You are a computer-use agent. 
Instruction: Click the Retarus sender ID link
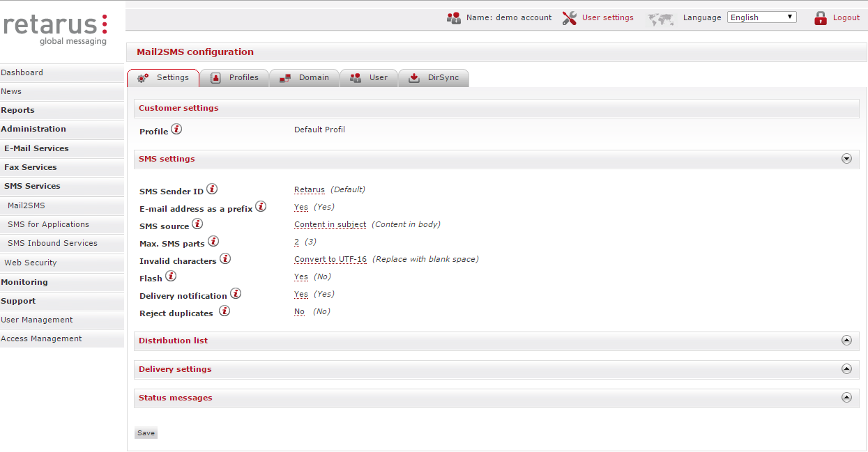(x=309, y=189)
